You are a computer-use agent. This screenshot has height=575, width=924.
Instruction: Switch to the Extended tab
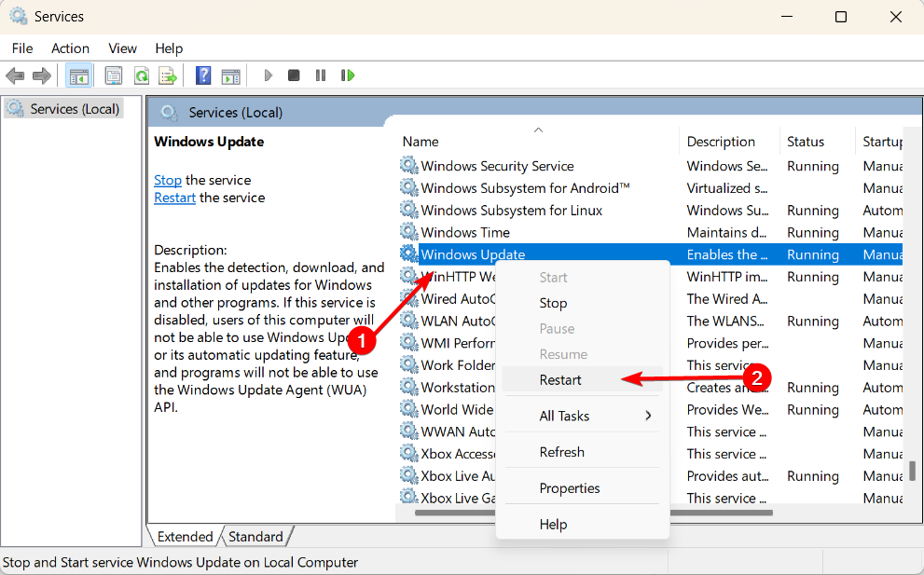(x=185, y=537)
